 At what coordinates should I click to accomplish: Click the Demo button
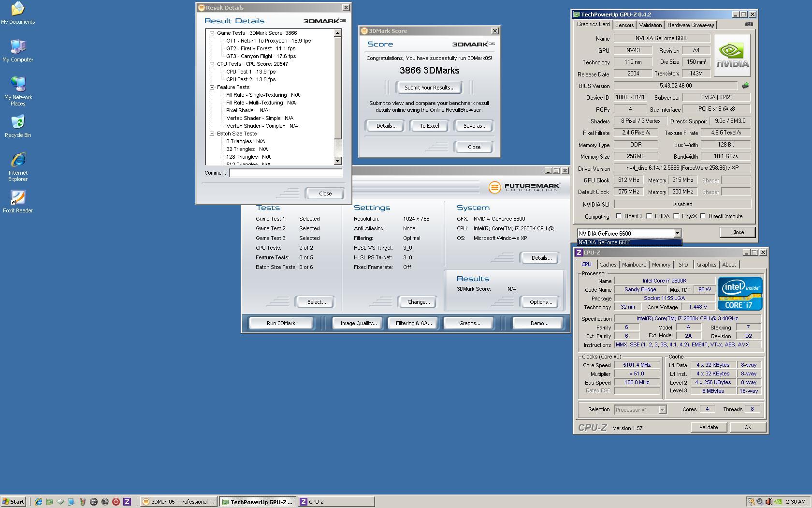pos(539,323)
